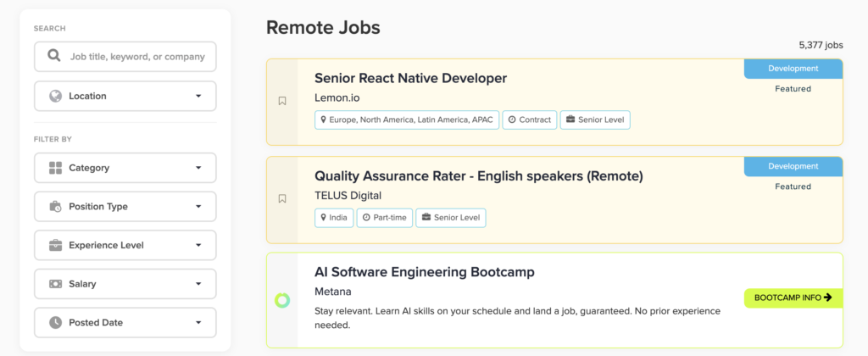Expand the Salary dropdown arrow
This screenshot has width=868, height=356.
198,285
